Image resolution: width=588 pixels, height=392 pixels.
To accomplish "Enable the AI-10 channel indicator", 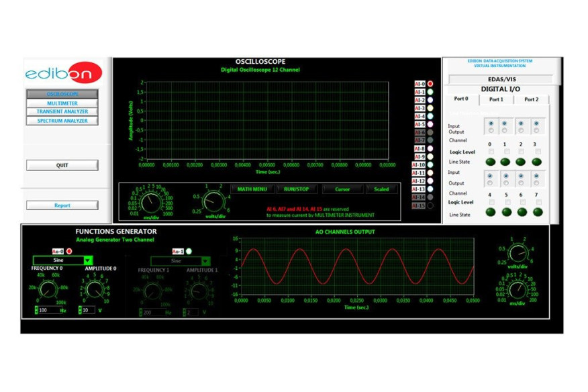I will point(430,164).
